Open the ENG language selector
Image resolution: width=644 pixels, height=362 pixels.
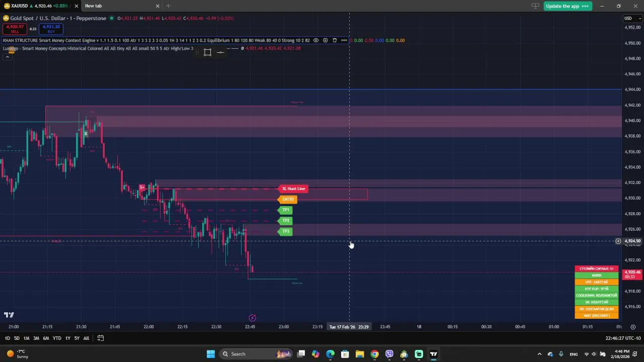tap(573, 354)
